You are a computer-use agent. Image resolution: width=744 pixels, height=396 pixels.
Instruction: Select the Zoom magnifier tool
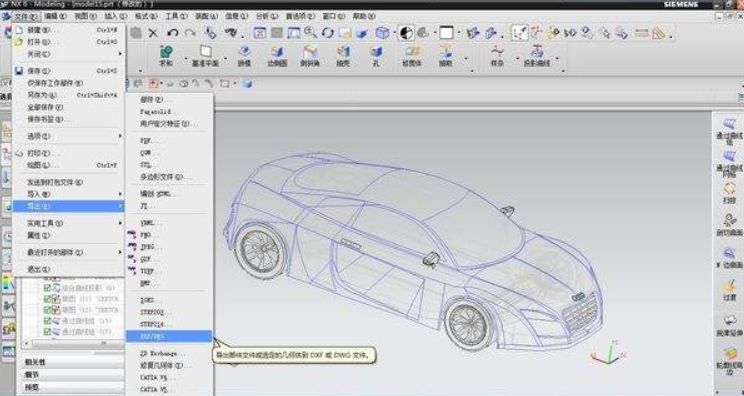click(310, 33)
